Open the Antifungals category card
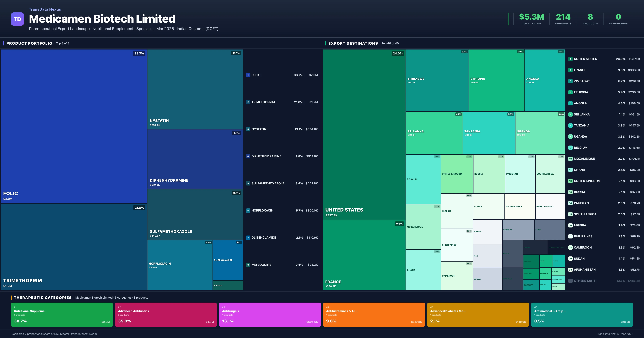644x338 pixels. pos(270,315)
